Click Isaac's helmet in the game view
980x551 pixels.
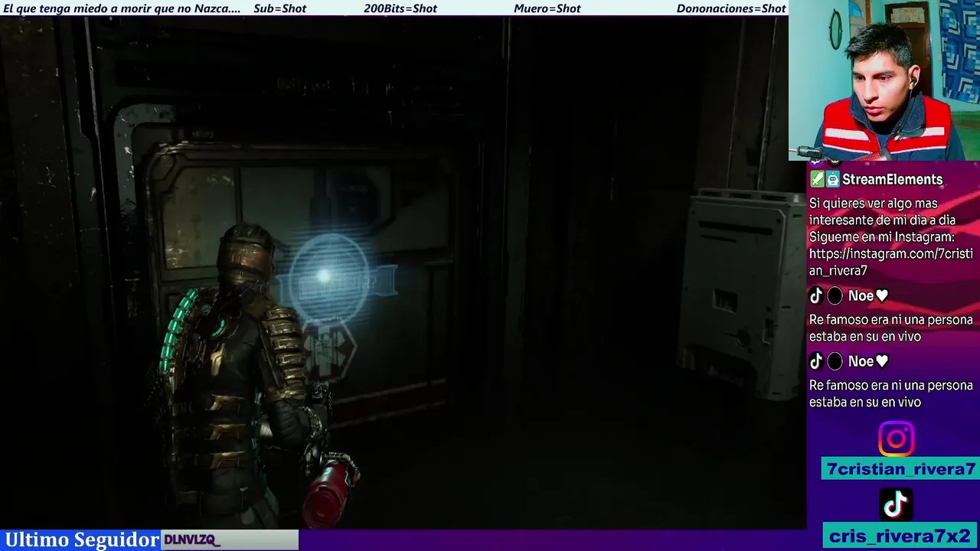tap(245, 256)
